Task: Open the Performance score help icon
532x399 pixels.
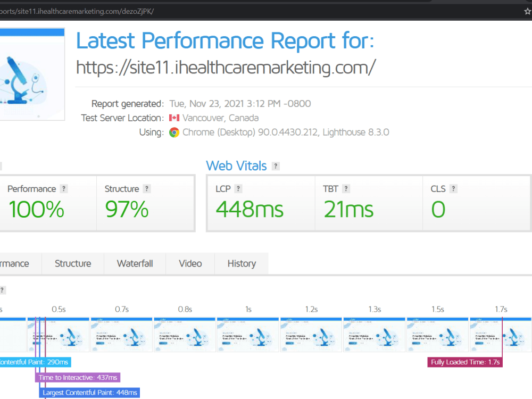Action: click(x=64, y=189)
